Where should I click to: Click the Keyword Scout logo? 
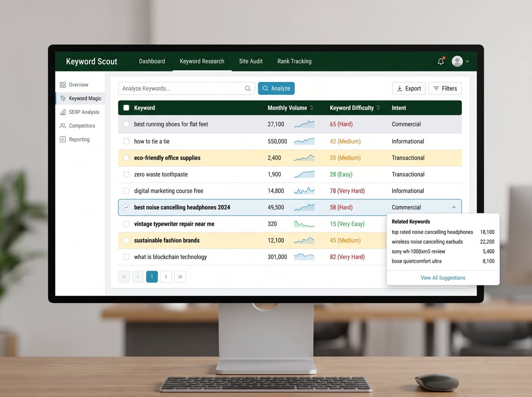point(92,62)
